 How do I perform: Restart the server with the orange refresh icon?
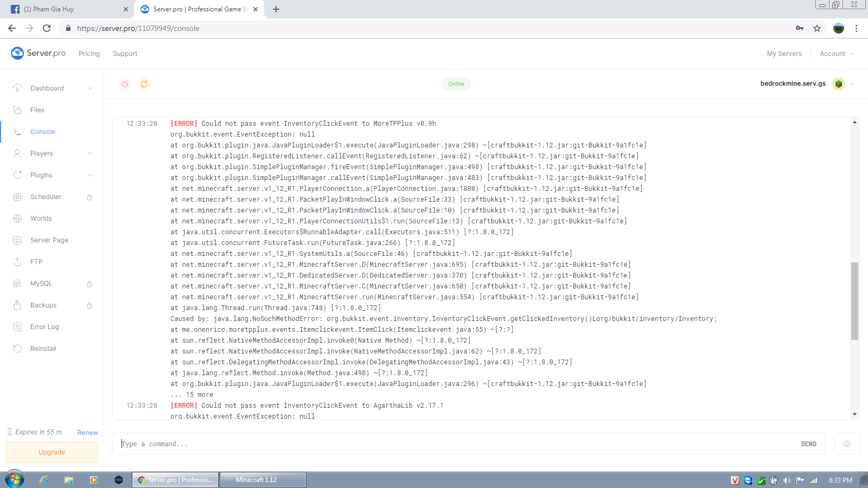(144, 84)
